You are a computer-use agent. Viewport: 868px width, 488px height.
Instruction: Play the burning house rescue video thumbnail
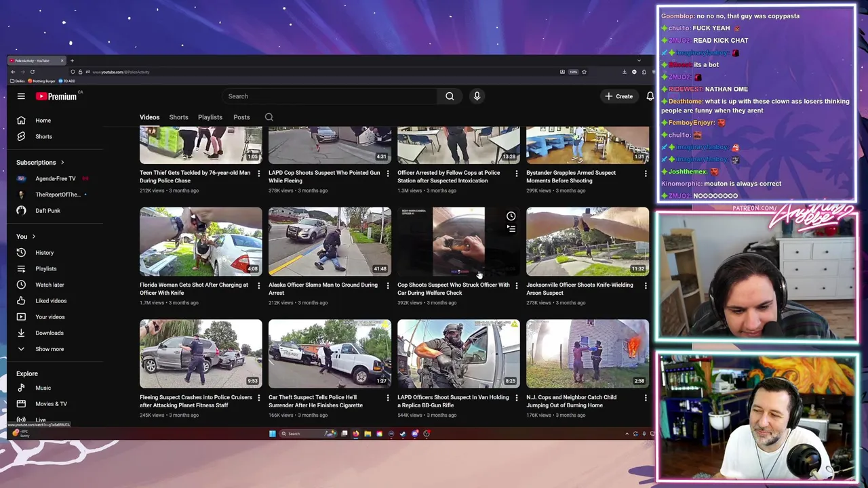587,353
